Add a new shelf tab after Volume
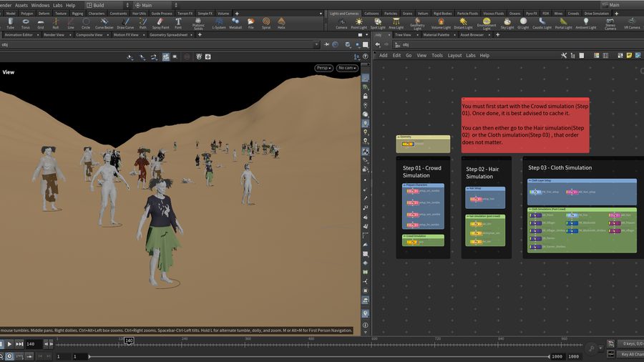 click(x=237, y=14)
